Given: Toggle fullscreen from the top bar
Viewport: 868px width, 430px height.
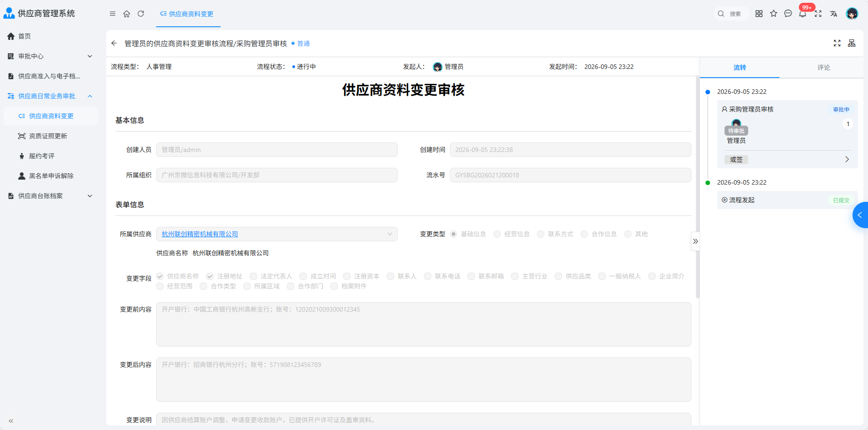Looking at the screenshot, I should click(818, 14).
